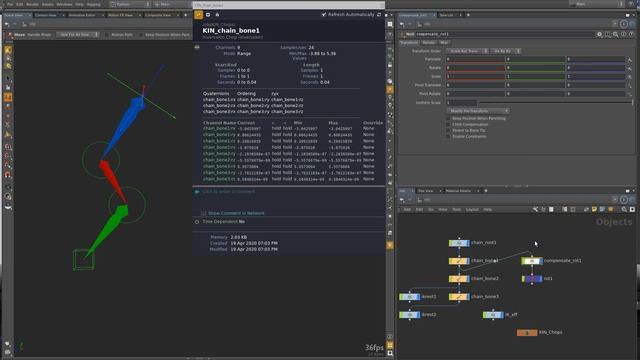Click the search parameters magnifier icon
The image size is (640, 360).
tap(616, 34)
